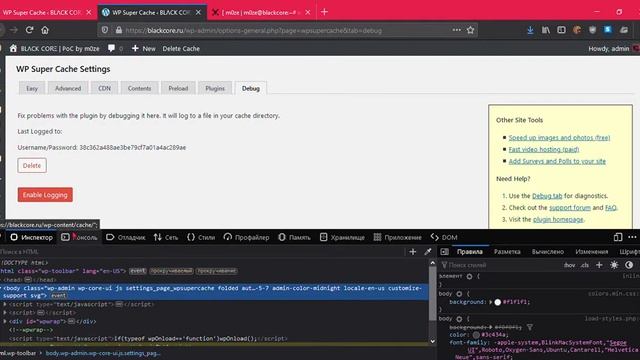Open the downloads arrow icon

pyautogui.click(x=530, y=30)
